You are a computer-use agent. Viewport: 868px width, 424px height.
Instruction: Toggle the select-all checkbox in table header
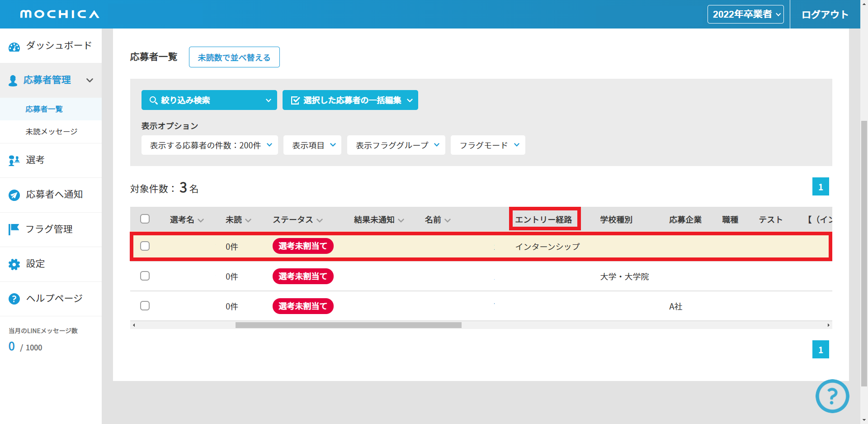click(x=145, y=219)
